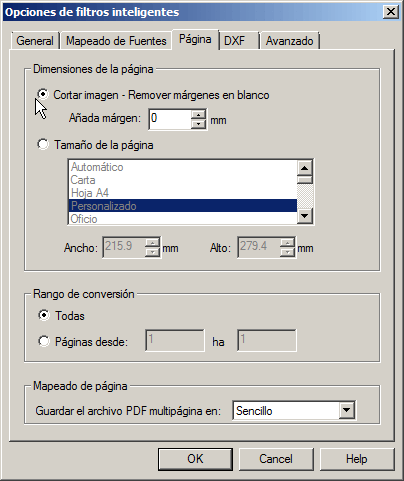The height and width of the screenshot is (481, 404).
Task: Close the Opciones de filtros inteligentes dialog
Action: pos(391,12)
